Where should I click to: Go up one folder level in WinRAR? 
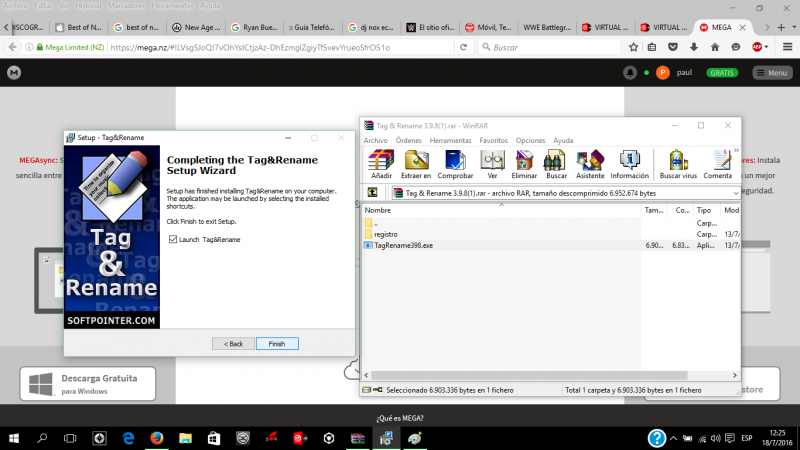click(x=372, y=192)
